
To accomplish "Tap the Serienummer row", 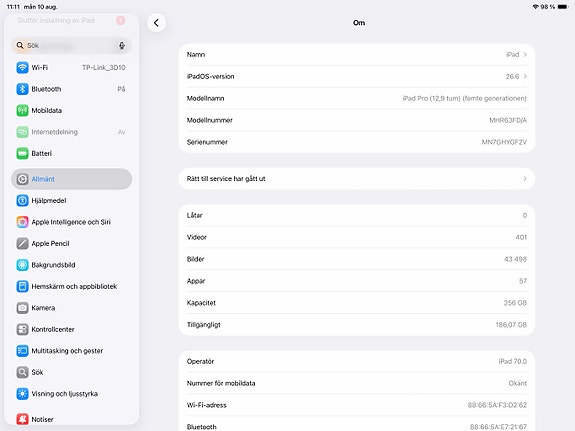I will pos(356,142).
